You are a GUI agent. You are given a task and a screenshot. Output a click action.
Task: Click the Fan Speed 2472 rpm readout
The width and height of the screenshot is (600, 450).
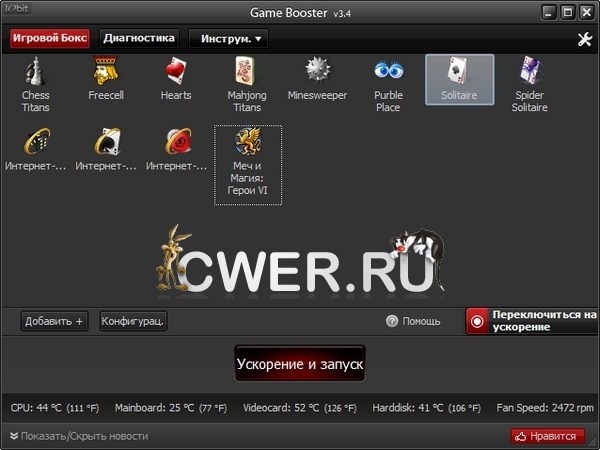point(545,408)
